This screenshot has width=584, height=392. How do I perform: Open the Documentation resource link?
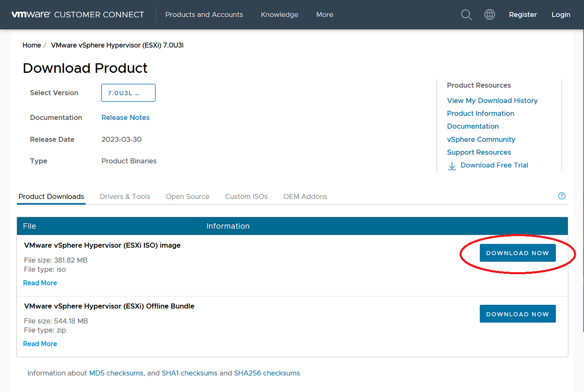point(473,126)
